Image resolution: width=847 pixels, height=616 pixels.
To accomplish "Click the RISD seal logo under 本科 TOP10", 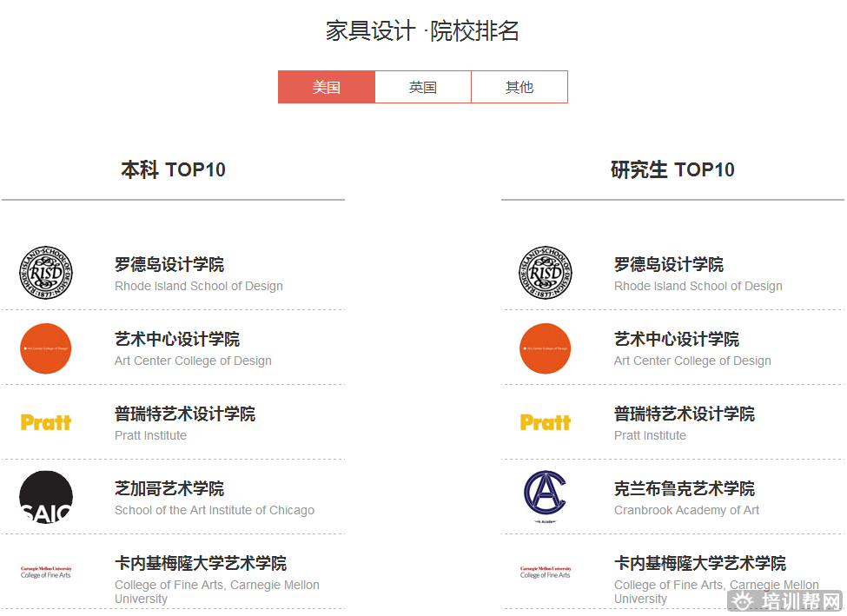I will pyautogui.click(x=45, y=273).
